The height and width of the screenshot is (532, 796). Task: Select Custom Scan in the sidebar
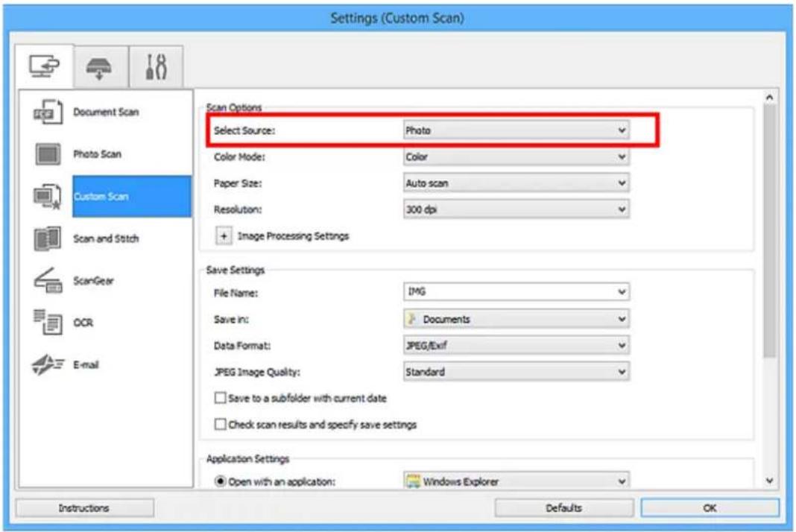[132, 197]
